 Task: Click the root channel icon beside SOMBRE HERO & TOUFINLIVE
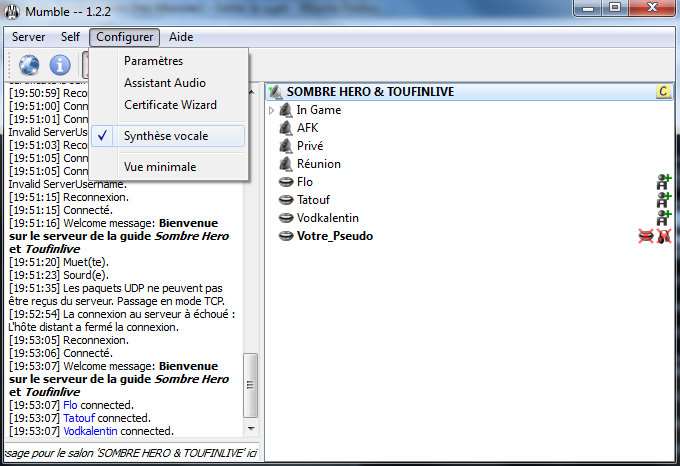[275, 92]
